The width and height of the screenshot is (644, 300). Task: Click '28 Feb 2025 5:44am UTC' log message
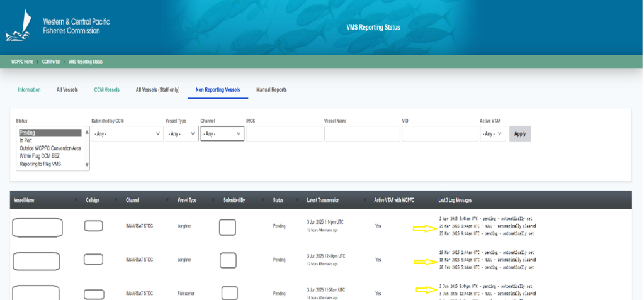tap(486, 267)
